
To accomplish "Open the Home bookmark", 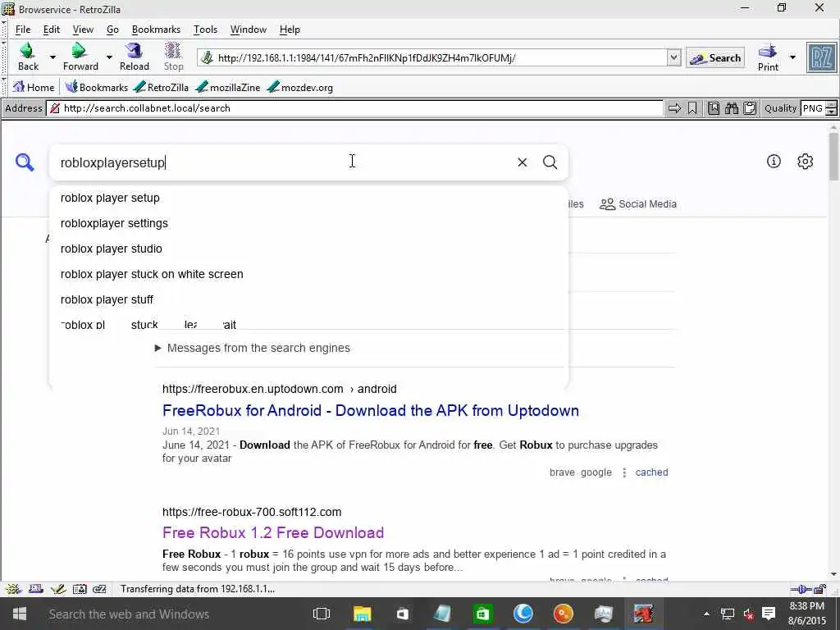I will [33, 87].
